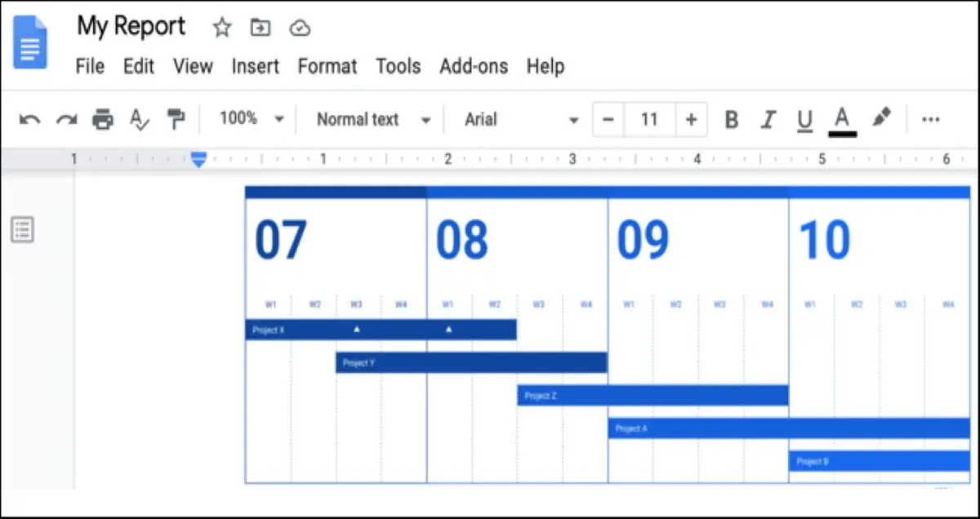Click the Undo arrow icon
Viewport: 980px width, 519px height.
click(x=29, y=120)
